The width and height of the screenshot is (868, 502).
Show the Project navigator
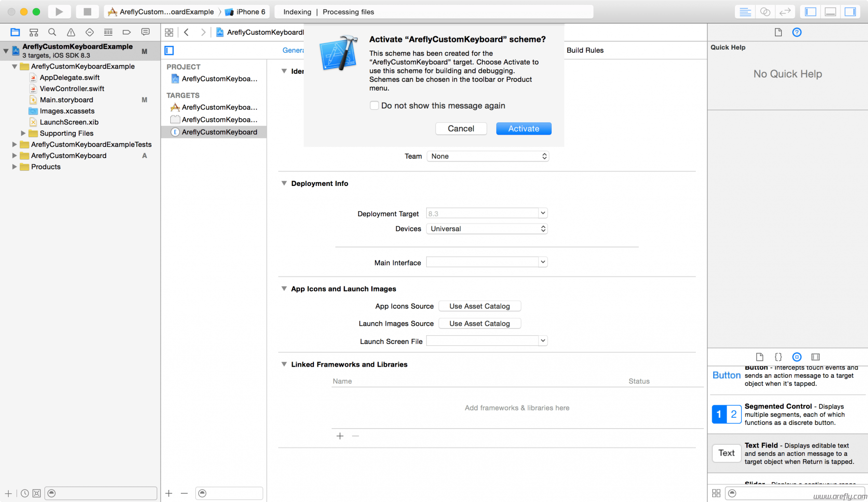click(15, 32)
